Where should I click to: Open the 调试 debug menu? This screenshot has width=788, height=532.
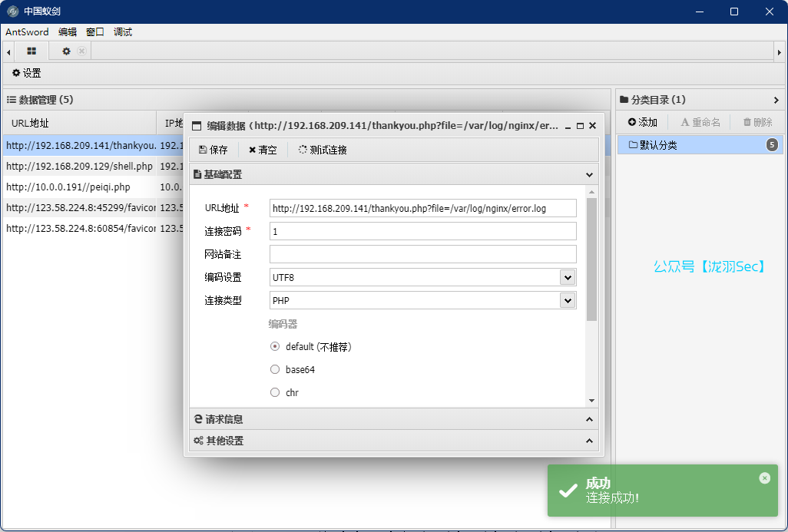click(123, 32)
